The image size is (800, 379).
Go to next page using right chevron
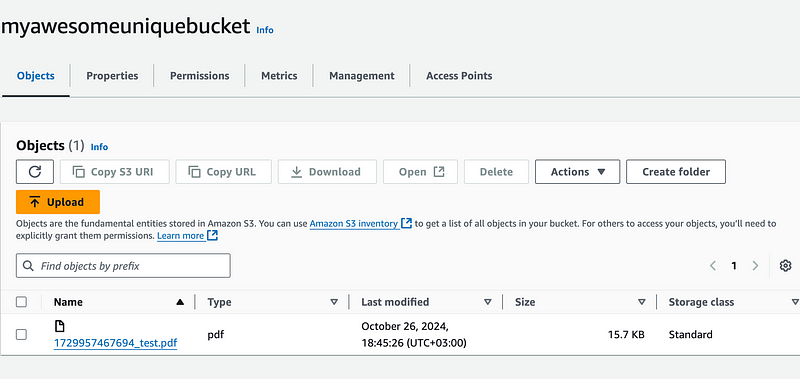[755, 266]
